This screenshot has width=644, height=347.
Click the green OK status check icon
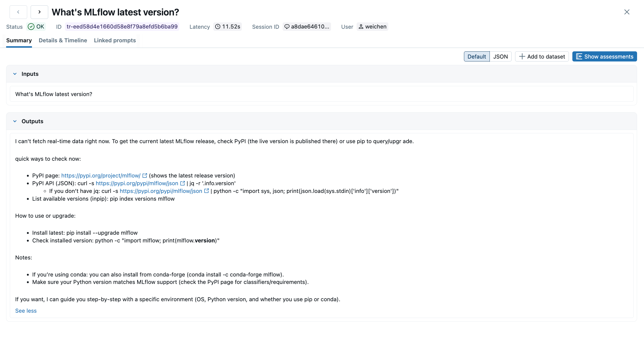pyautogui.click(x=31, y=27)
